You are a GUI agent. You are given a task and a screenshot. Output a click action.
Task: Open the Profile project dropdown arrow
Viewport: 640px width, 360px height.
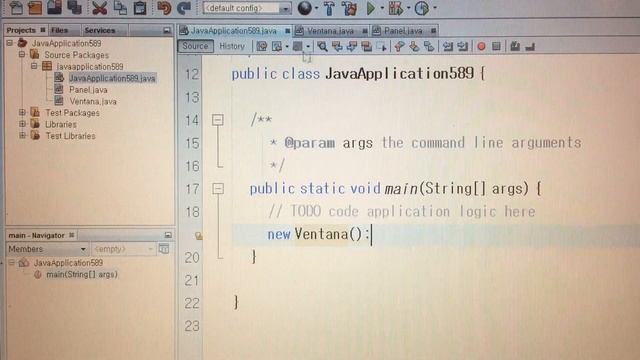point(434,8)
